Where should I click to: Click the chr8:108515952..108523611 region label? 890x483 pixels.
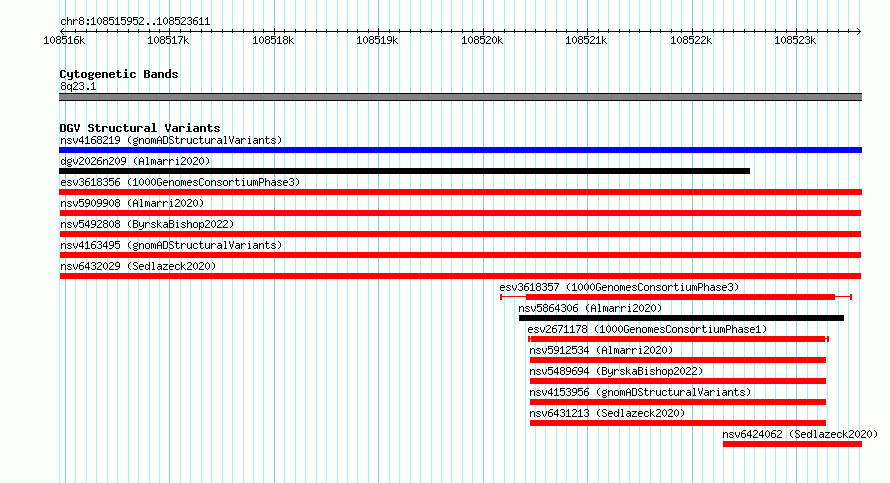pos(135,22)
